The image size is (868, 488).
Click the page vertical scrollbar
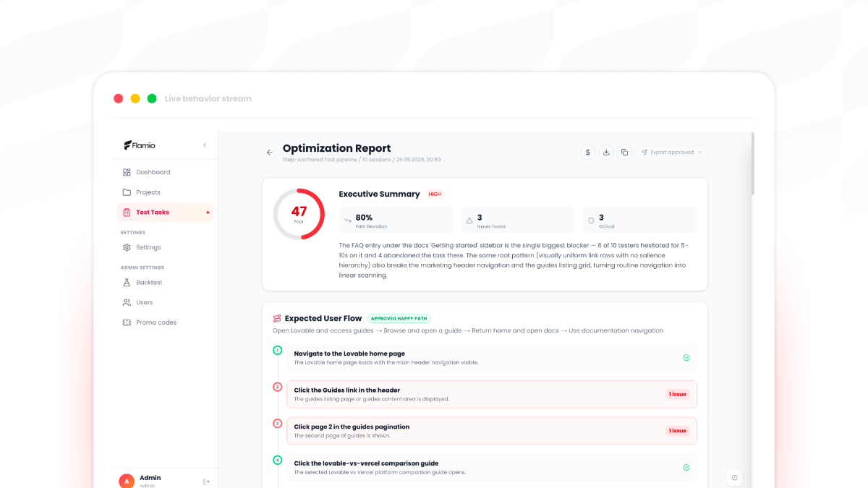click(x=752, y=163)
